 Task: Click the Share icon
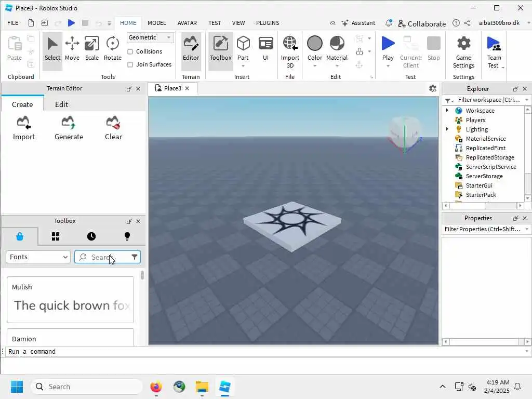pyautogui.click(x=467, y=23)
